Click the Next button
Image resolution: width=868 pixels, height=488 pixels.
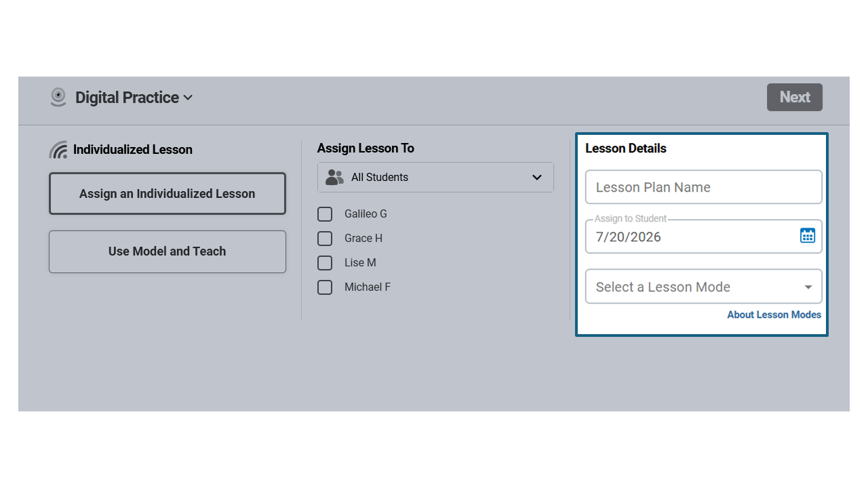pyautogui.click(x=795, y=98)
